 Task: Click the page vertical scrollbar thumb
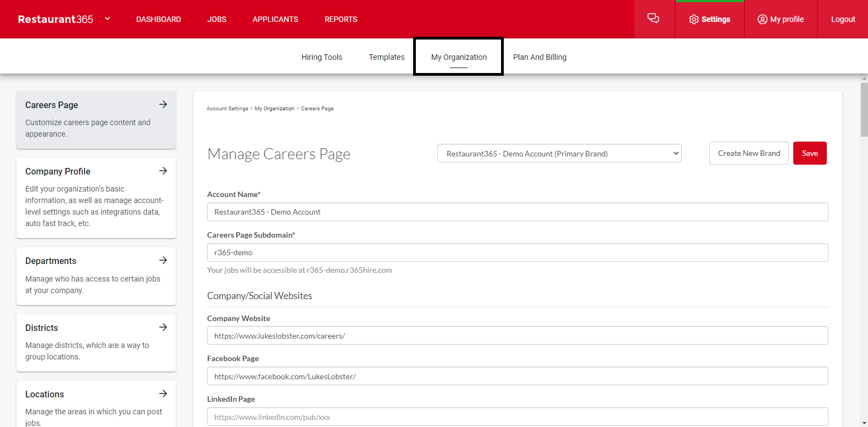pyautogui.click(x=864, y=110)
